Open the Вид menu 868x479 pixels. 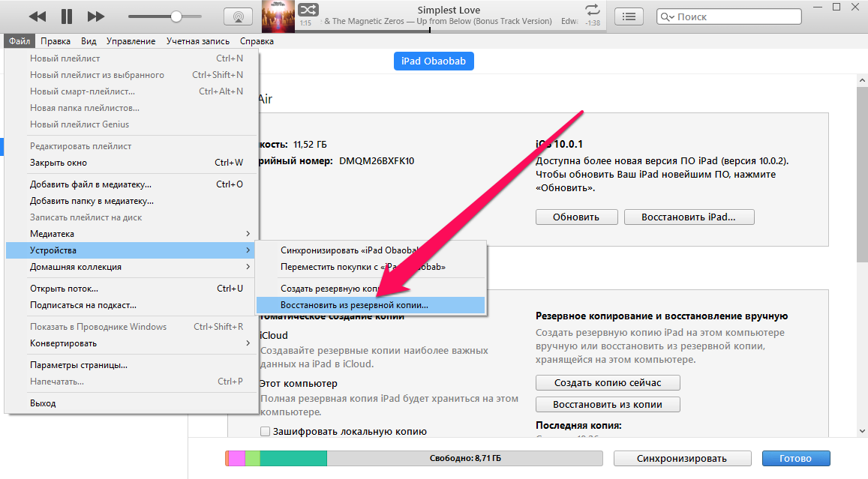click(x=89, y=41)
